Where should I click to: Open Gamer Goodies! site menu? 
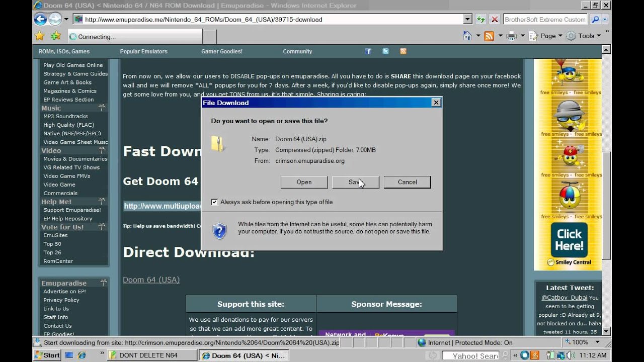coord(222,51)
